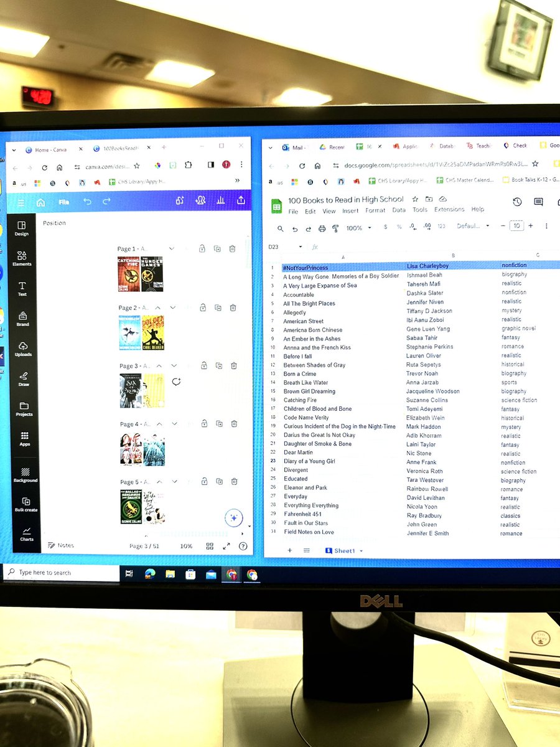Delete Page 1 with trash icon
Screen dimensions: 560x747
pos(232,248)
